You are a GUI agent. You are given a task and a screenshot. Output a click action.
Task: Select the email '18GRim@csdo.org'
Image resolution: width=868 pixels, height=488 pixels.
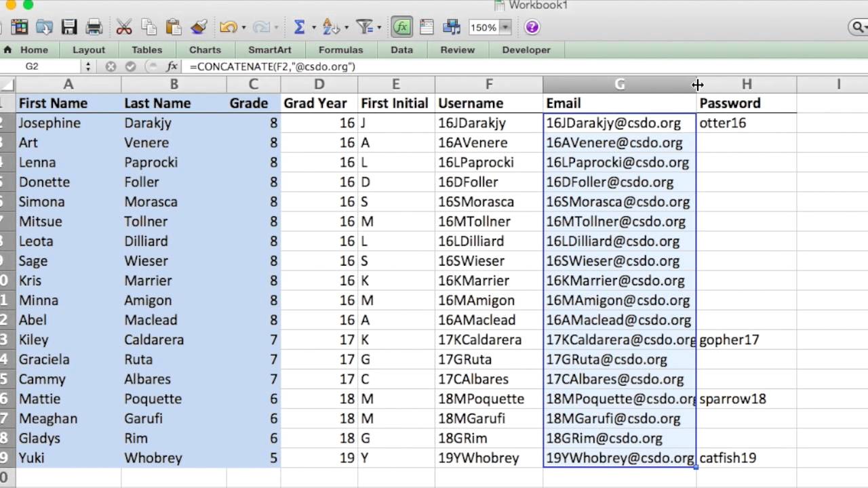pyautogui.click(x=620, y=438)
